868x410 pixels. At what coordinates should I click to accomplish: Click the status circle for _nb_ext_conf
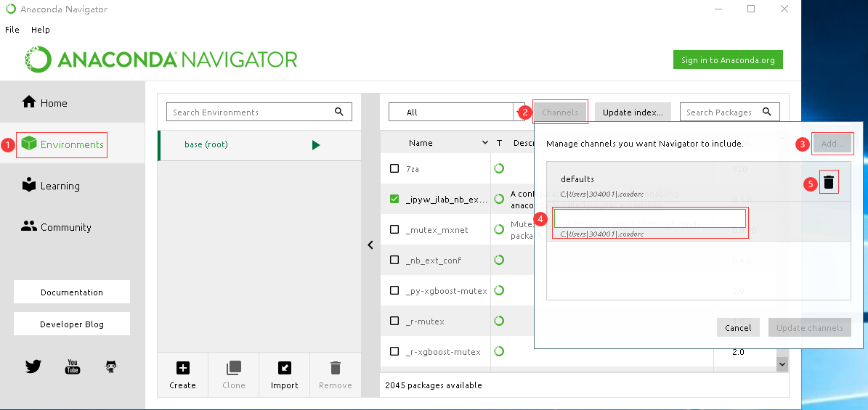coord(499,260)
